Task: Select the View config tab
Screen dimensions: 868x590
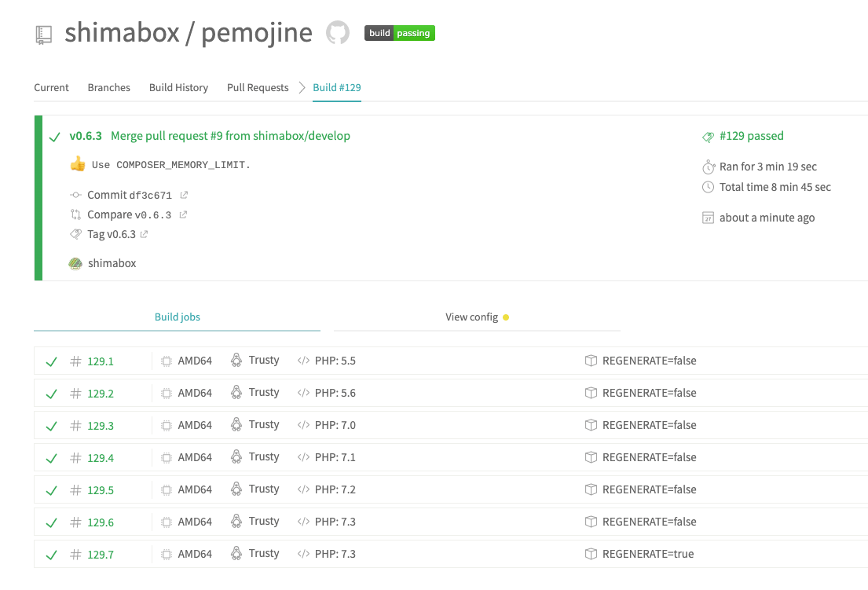Action: (x=471, y=317)
